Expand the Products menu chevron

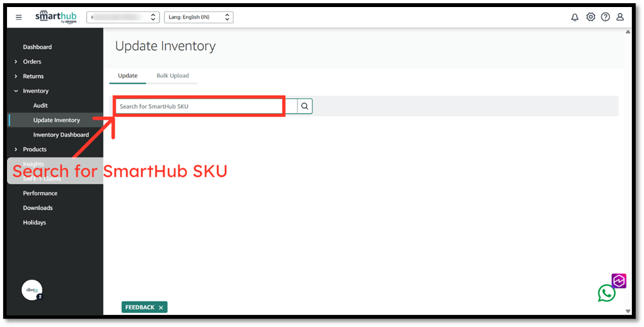click(x=16, y=149)
